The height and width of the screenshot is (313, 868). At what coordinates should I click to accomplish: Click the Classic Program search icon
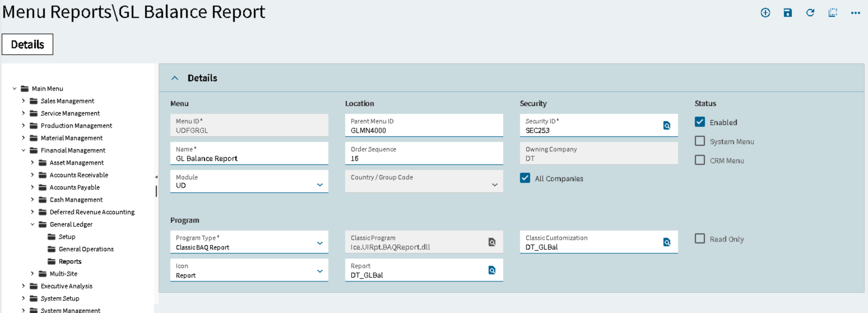(x=492, y=242)
